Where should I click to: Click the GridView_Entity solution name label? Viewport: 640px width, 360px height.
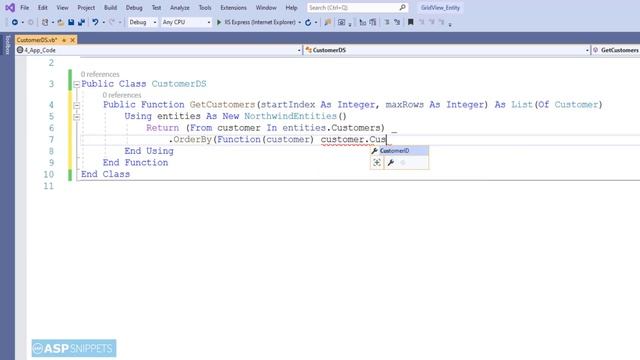point(440,8)
